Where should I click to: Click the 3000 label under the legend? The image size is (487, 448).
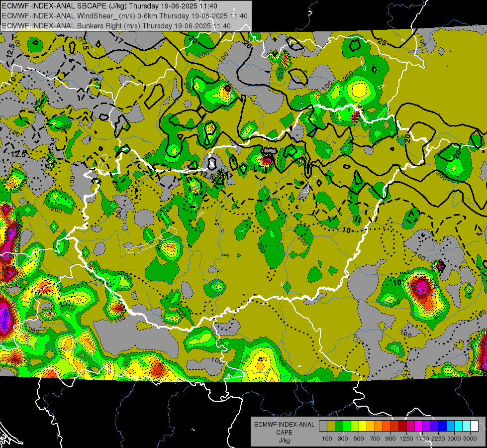(454, 439)
